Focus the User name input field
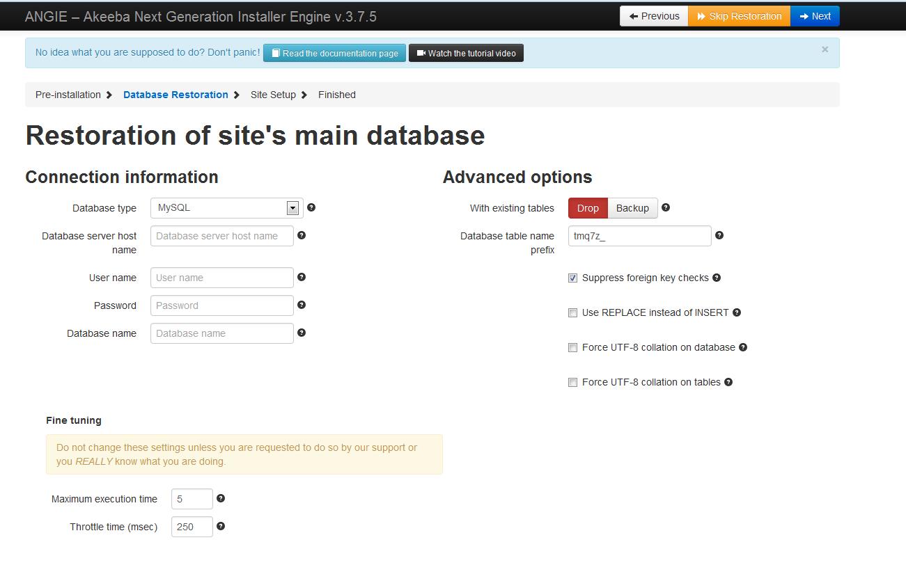The image size is (906, 588). click(222, 278)
